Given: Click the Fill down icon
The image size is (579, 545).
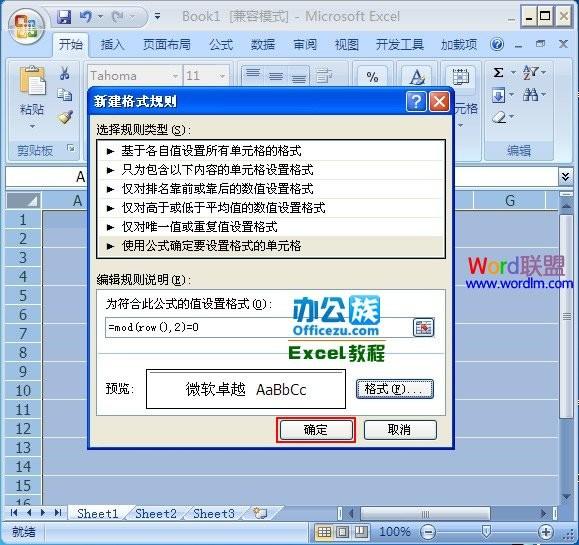Looking at the screenshot, I should [499, 95].
